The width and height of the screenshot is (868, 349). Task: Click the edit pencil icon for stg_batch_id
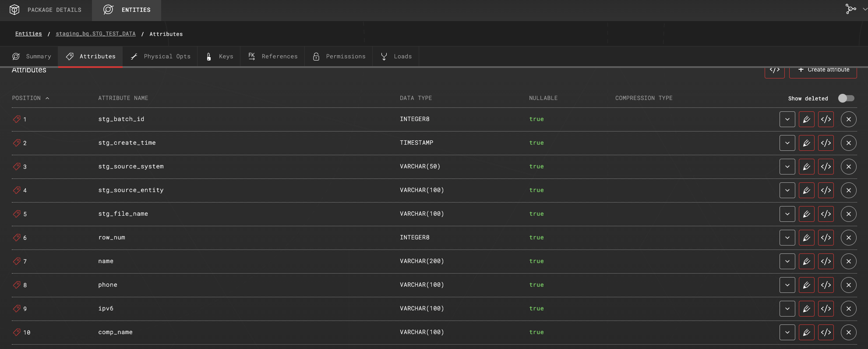click(x=806, y=119)
